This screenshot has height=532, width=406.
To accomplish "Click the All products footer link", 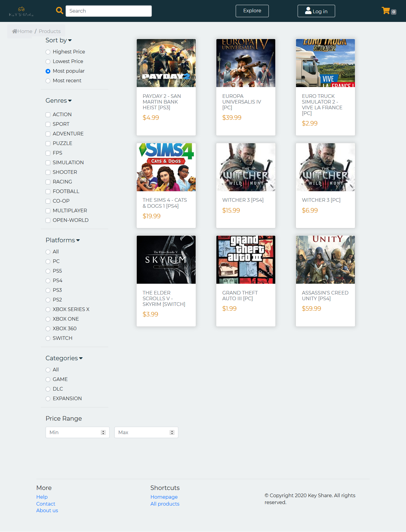I will tap(165, 504).
